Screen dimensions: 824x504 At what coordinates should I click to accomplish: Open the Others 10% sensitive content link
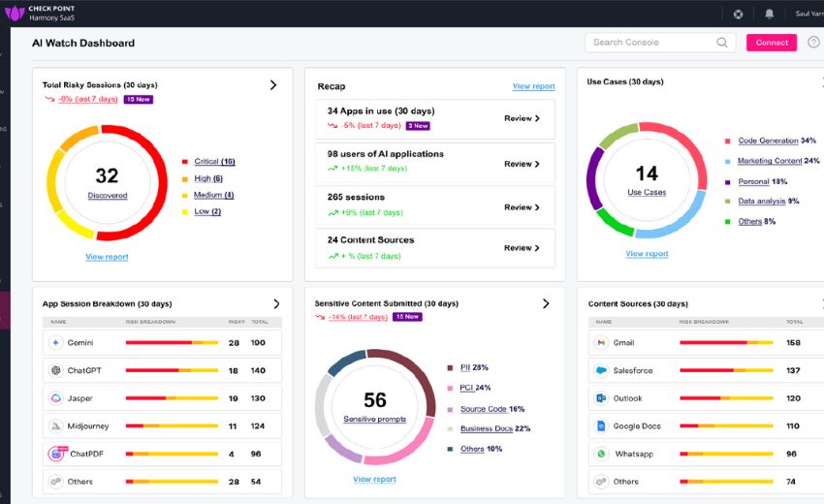[472, 449]
